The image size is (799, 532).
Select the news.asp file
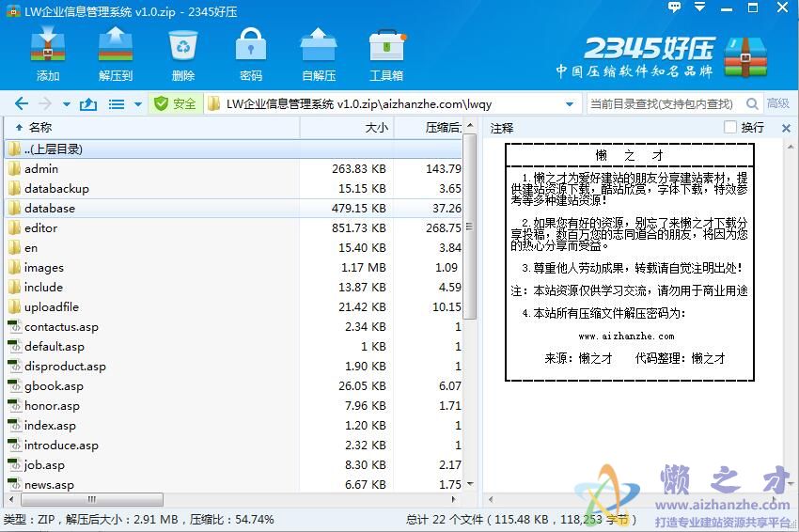[x=233, y=485]
